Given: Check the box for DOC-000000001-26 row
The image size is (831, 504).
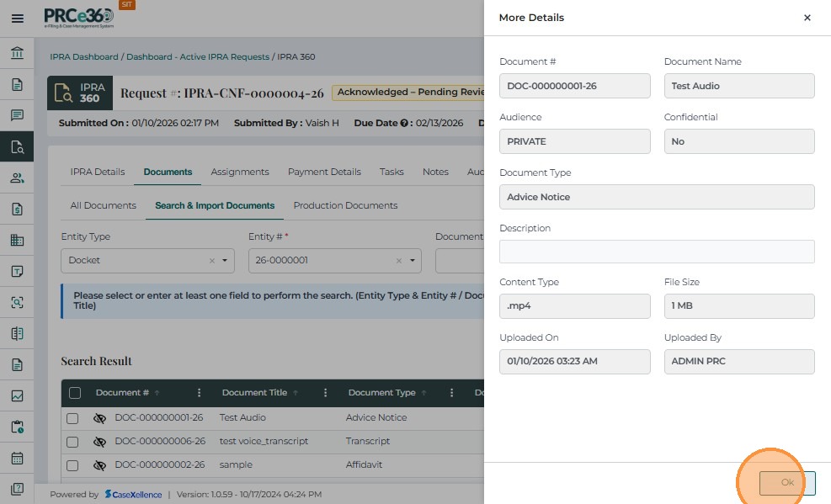Looking at the screenshot, I should pyautogui.click(x=72, y=418).
